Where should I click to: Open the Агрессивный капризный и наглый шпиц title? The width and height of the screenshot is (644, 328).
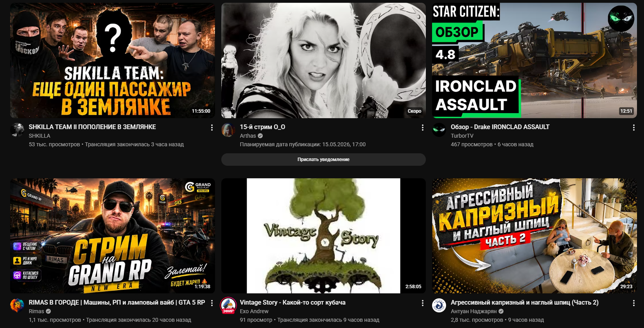(x=525, y=302)
